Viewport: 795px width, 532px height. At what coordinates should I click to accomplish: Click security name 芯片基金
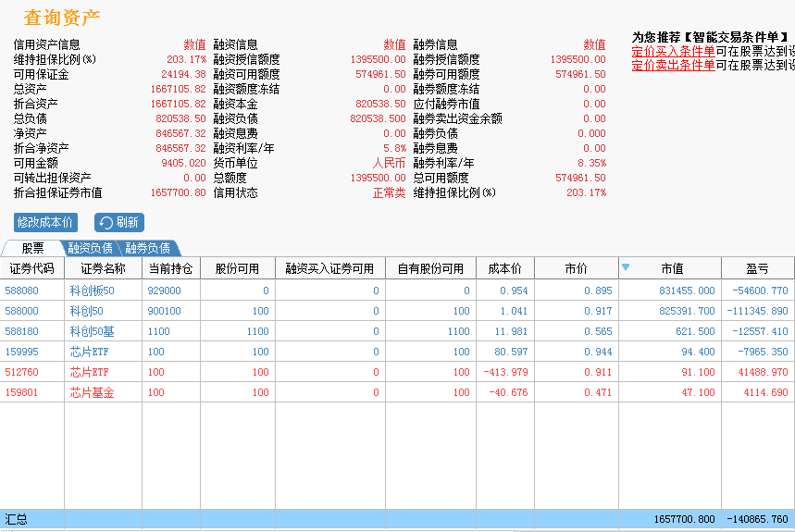point(93,392)
